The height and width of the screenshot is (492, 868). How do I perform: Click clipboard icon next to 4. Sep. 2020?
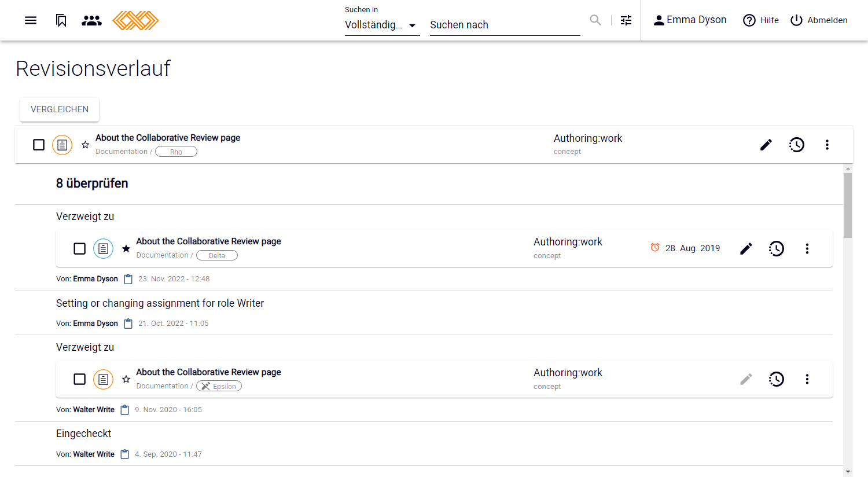(x=125, y=454)
